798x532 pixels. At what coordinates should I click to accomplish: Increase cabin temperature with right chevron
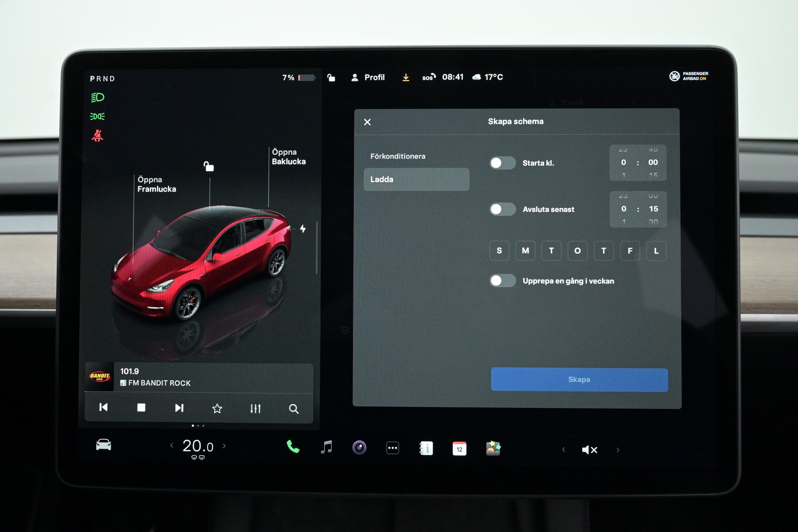224,446
